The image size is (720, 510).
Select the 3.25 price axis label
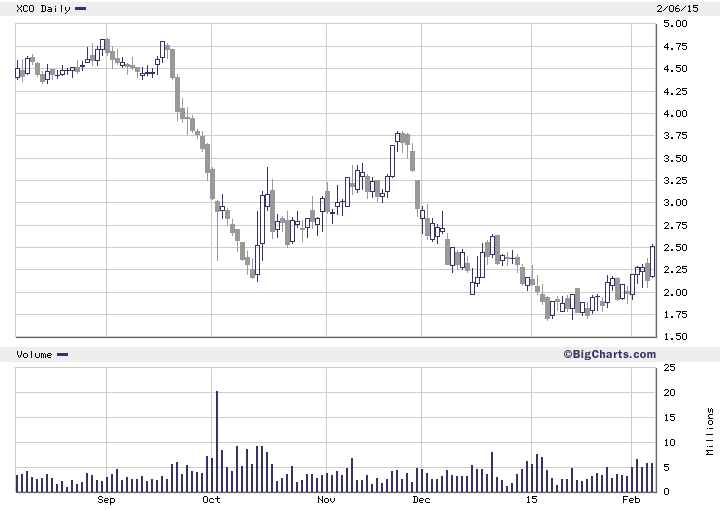pos(675,180)
